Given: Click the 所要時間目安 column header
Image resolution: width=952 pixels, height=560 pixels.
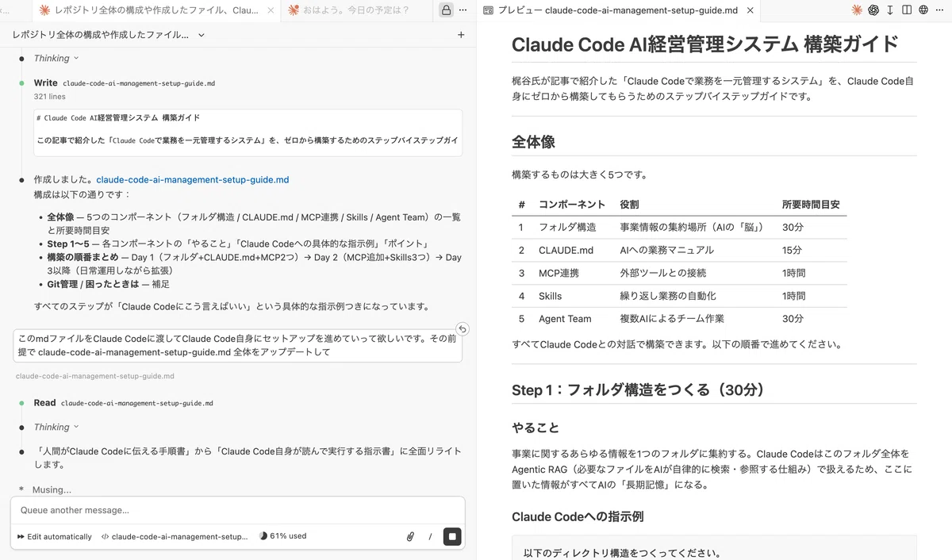Looking at the screenshot, I should coord(811,204).
